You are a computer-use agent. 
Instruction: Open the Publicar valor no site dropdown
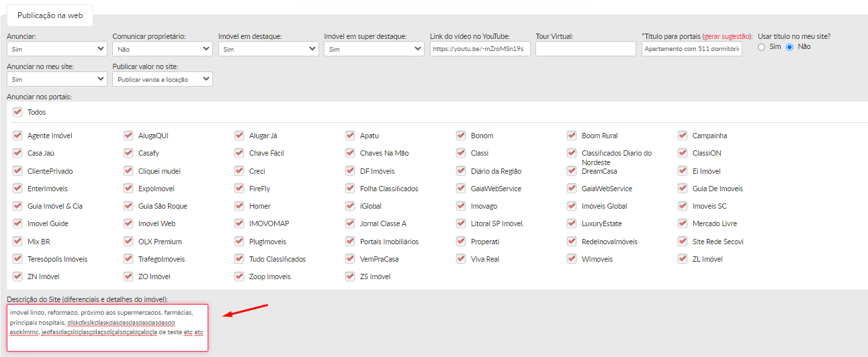[163, 79]
